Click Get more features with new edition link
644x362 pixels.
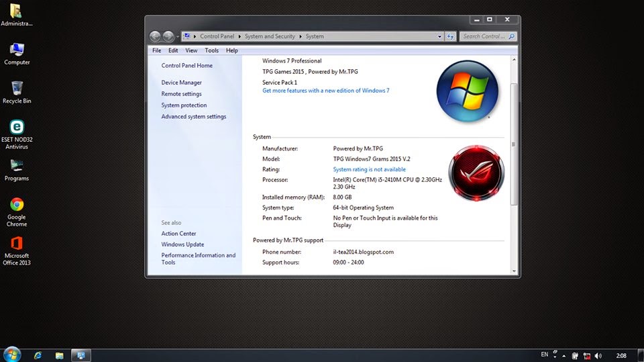click(x=326, y=91)
